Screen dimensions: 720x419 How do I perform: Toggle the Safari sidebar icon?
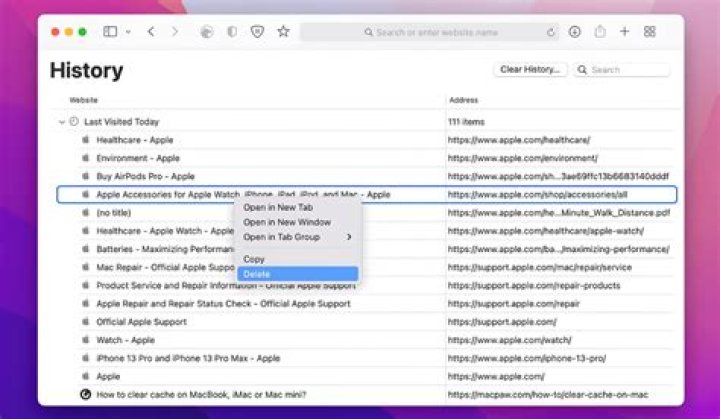tap(110, 32)
